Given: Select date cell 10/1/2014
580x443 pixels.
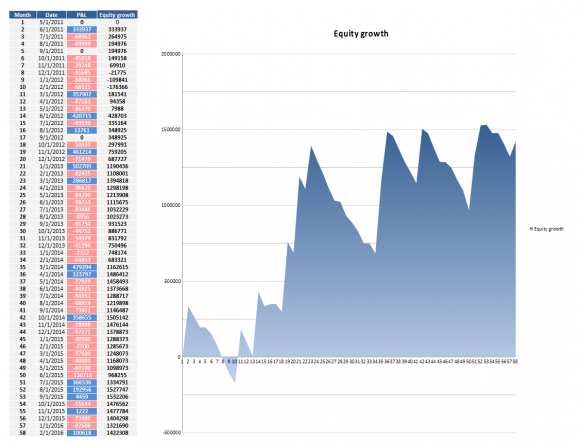Looking at the screenshot, I should [51, 317].
